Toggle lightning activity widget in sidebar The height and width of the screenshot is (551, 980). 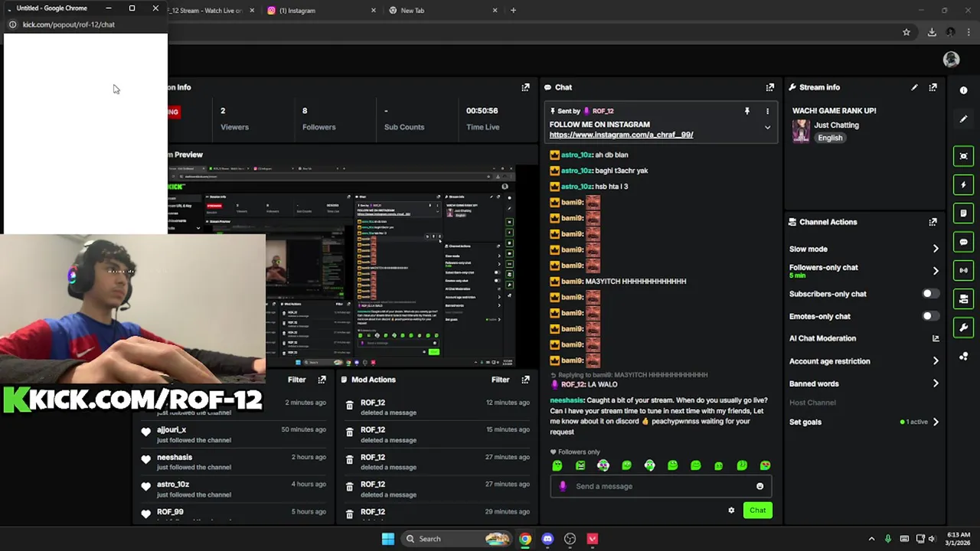pyautogui.click(x=963, y=184)
